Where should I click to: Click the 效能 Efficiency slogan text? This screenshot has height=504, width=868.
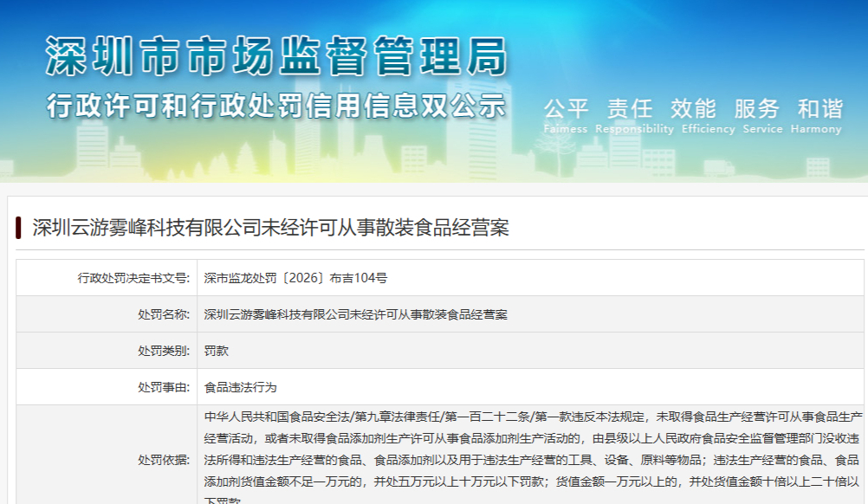pyautogui.click(x=709, y=116)
